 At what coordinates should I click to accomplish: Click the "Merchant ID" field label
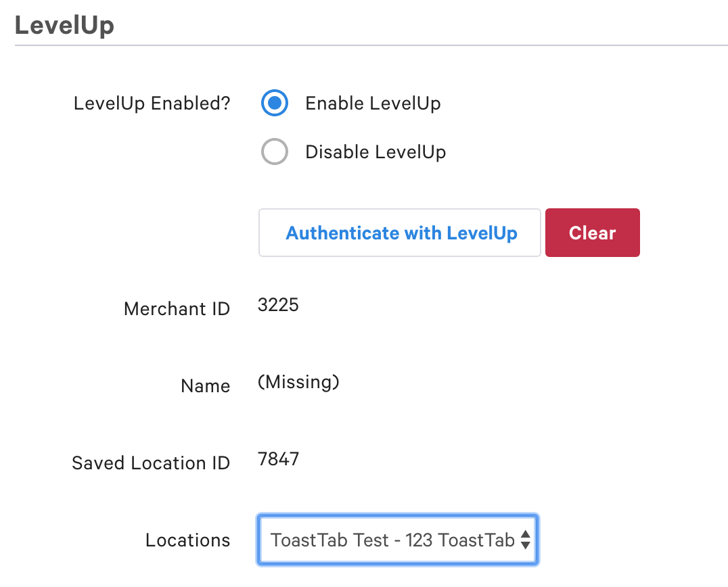[x=177, y=309]
